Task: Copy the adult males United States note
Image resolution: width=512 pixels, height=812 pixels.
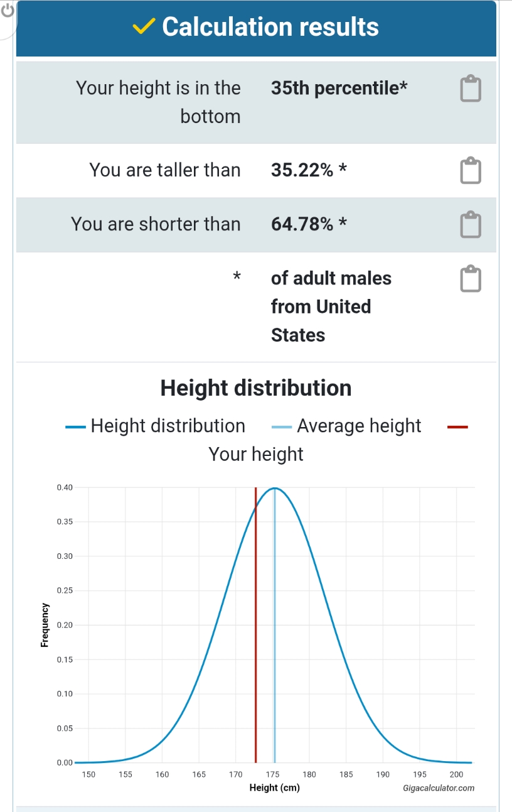Action: [471, 279]
